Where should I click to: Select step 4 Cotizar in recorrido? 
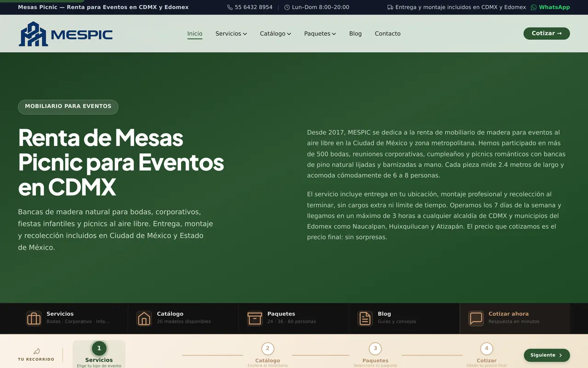point(486,355)
